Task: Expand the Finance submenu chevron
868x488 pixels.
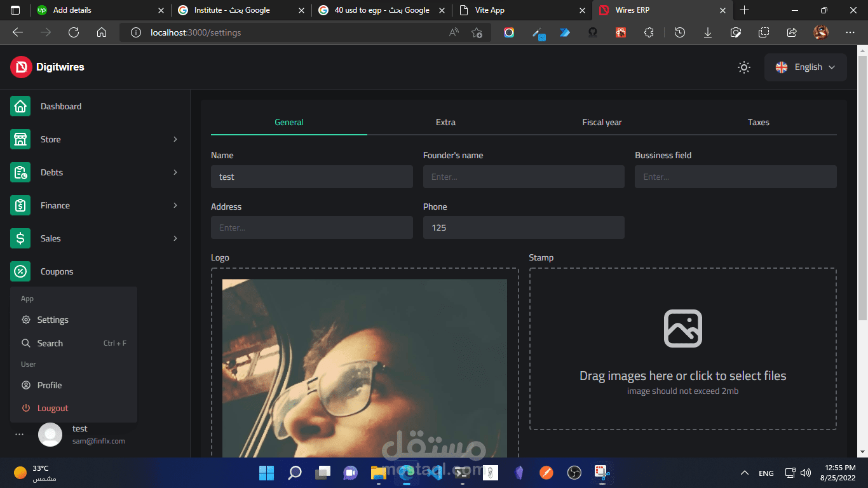Action: tap(175, 205)
